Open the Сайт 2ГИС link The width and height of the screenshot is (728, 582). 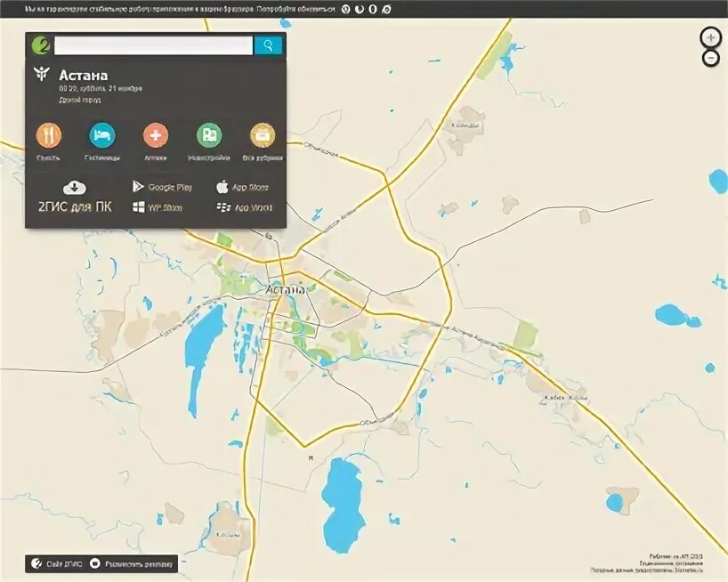click(x=57, y=564)
